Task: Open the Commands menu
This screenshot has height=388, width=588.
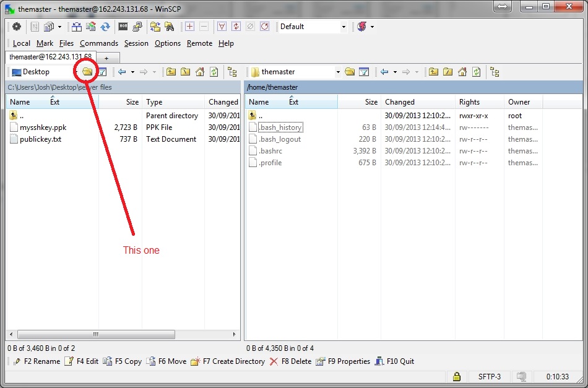Action: (x=98, y=43)
